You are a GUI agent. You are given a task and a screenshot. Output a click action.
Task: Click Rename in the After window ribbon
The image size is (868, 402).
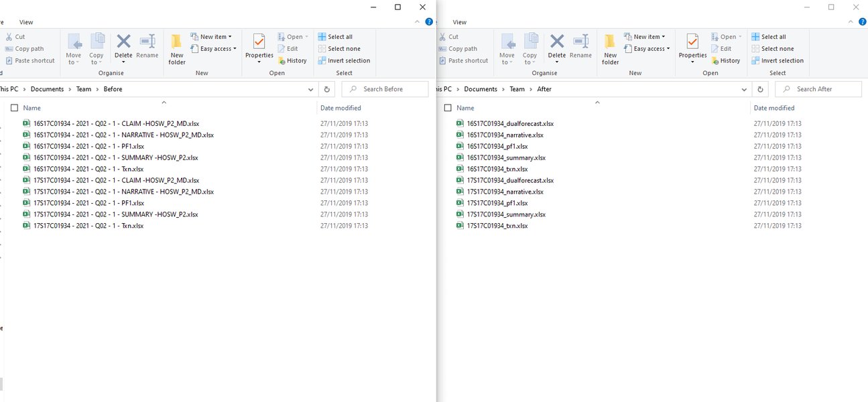[x=581, y=47]
